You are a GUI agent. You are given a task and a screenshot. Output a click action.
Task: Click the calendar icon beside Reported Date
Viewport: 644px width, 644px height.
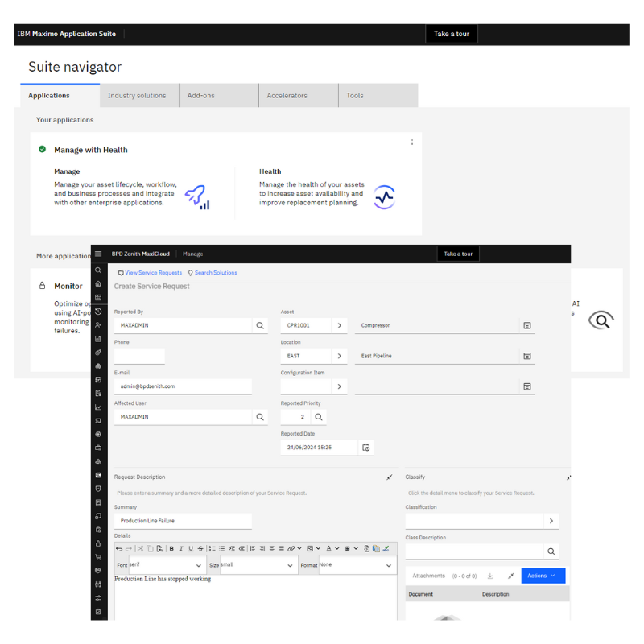coord(366,447)
